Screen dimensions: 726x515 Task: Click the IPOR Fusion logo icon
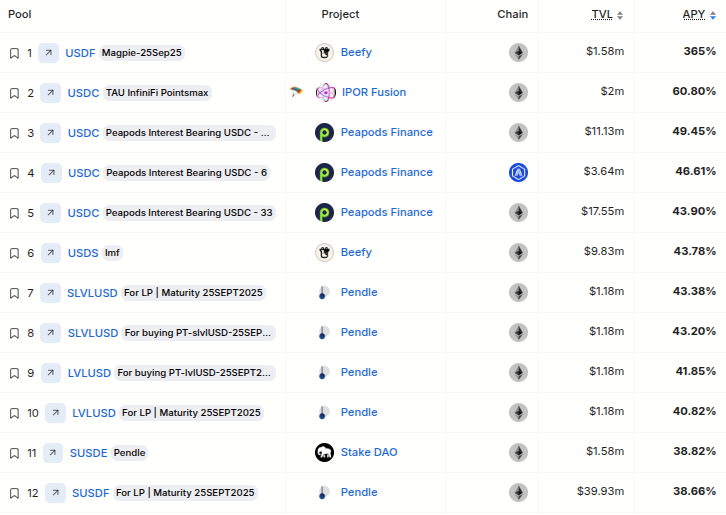325,93
